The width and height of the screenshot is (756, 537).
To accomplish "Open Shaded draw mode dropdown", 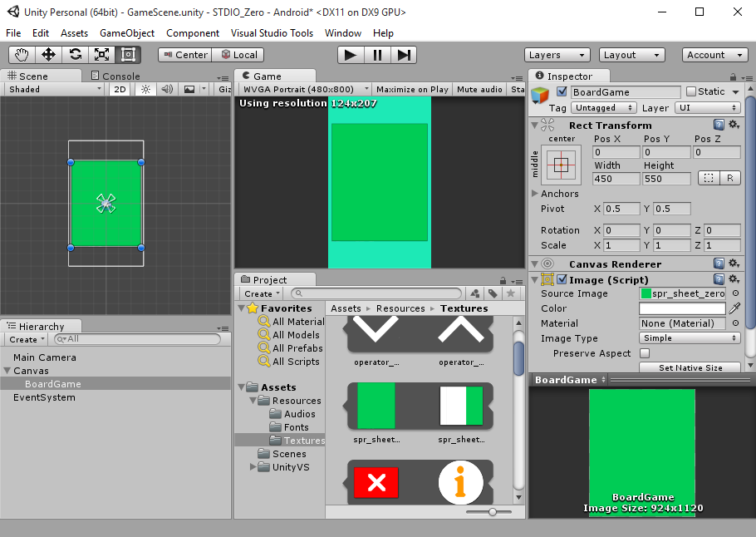I will click(53, 89).
